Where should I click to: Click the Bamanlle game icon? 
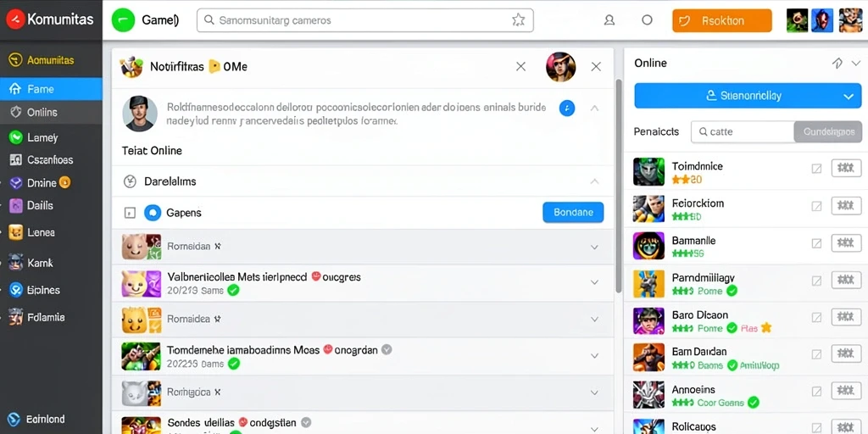pos(648,246)
